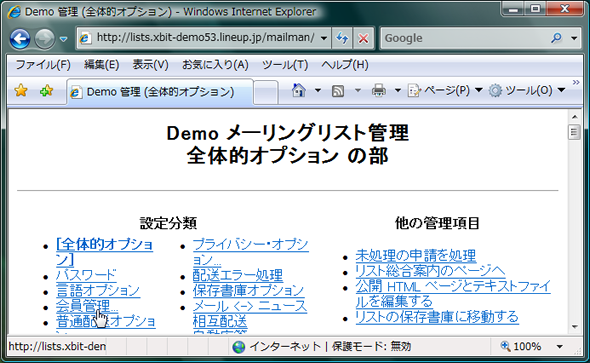Screen dimensions: 590x363
Task: Open the ファイル(F) menu
Action: (43, 65)
